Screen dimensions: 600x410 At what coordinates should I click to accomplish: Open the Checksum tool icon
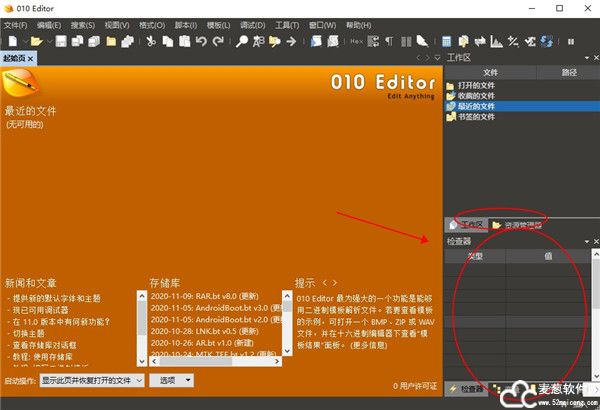tap(530, 41)
